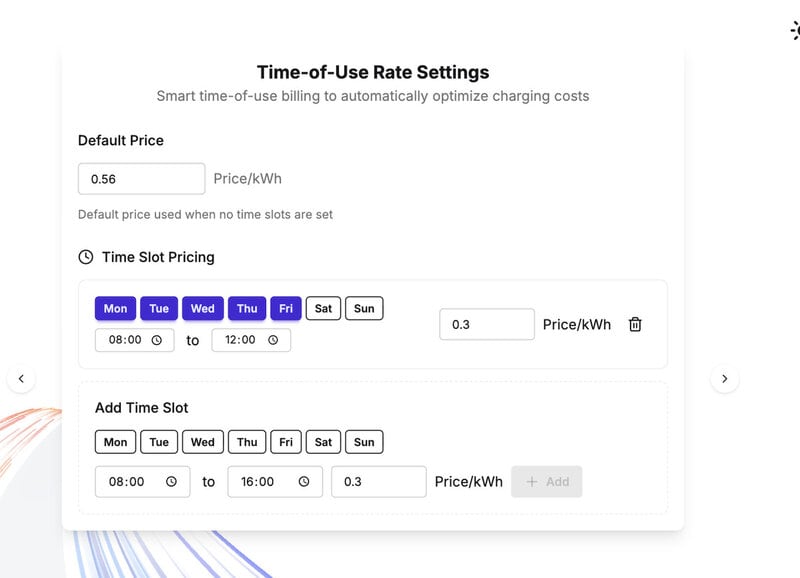
Task: Edit new slot price field in Add Time Slot
Action: pyautogui.click(x=379, y=482)
